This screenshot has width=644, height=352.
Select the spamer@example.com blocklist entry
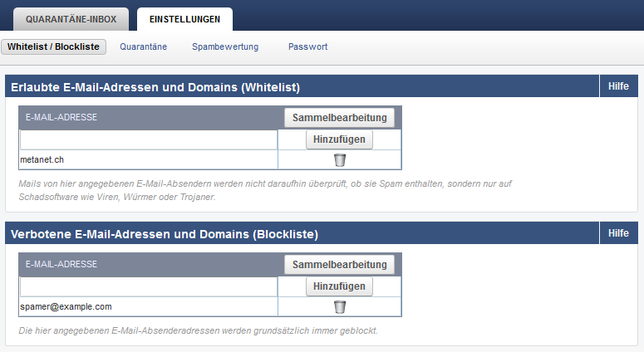(66, 306)
